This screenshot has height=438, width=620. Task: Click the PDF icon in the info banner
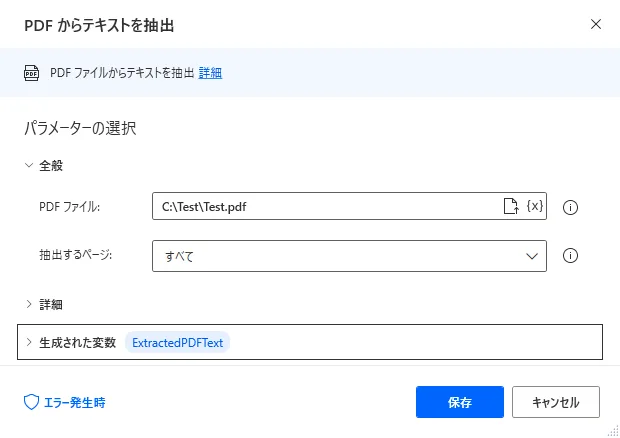coord(31,73)
